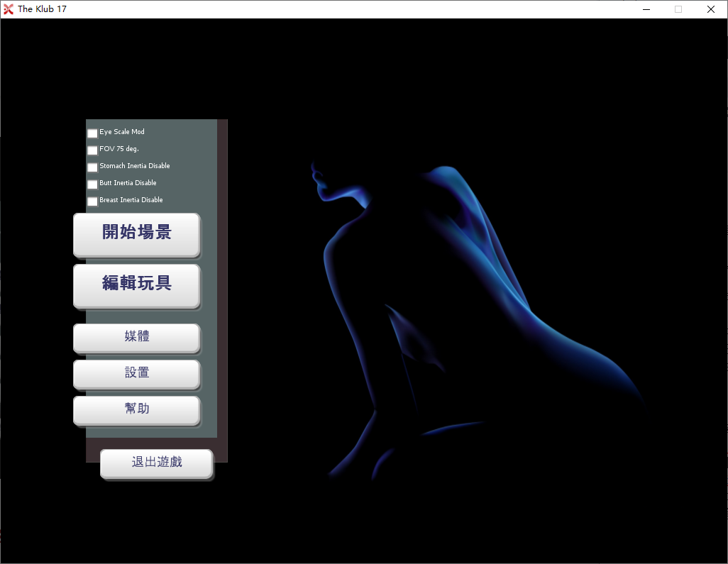Open the 媒體 menu button
Screen dimensions: 728x564
click(137, 338)
